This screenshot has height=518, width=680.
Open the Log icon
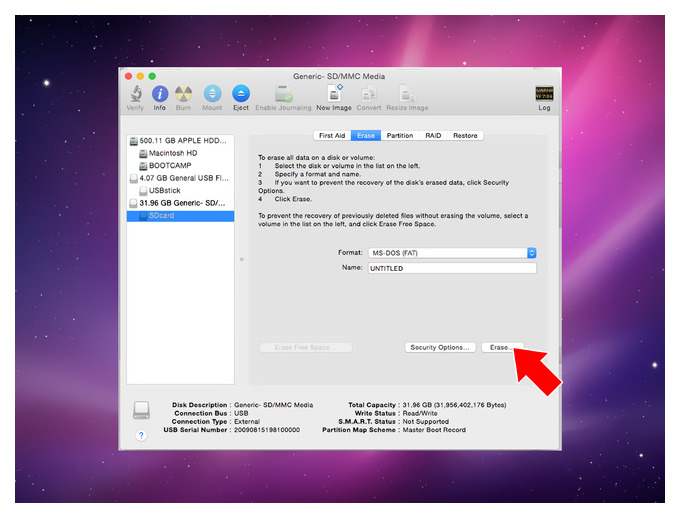544,94
